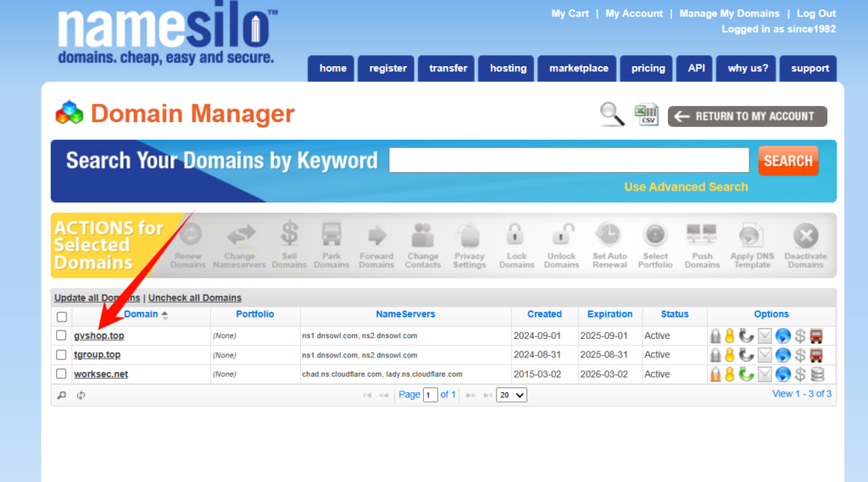Click the reload grid icon below the table
Viewport: 868px width, 482px height.
point(81,395)
